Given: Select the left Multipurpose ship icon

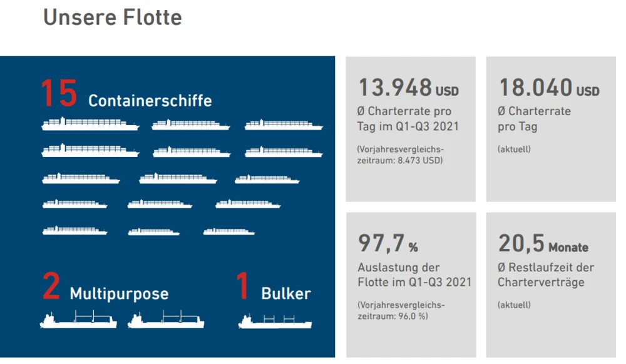Looking at the screenshot, I should click(78, 320).
